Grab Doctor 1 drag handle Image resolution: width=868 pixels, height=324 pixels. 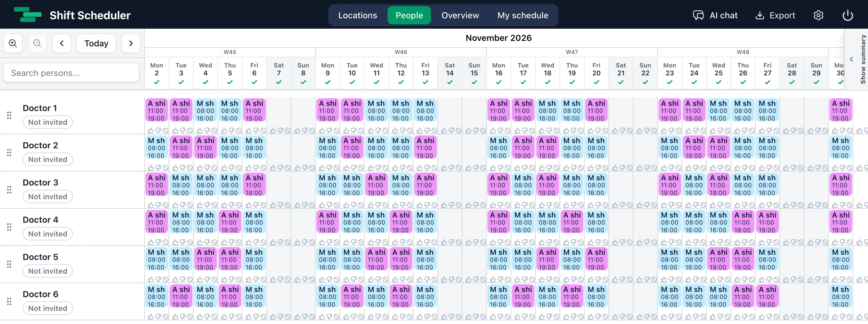9,115
